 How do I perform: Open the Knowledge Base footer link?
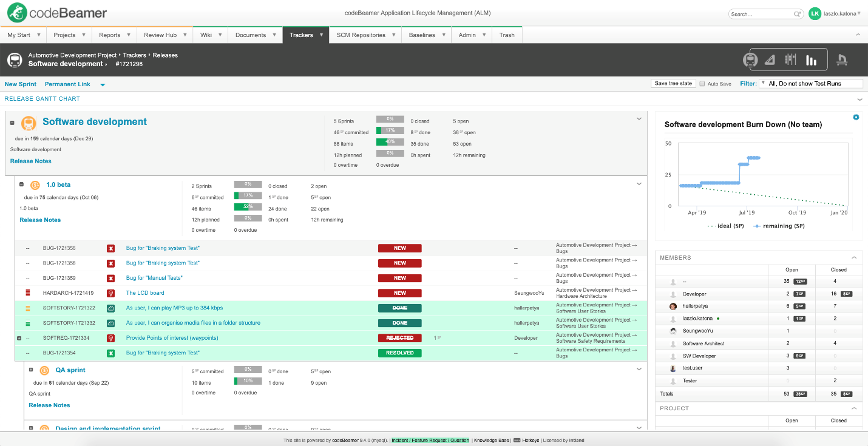492,441
